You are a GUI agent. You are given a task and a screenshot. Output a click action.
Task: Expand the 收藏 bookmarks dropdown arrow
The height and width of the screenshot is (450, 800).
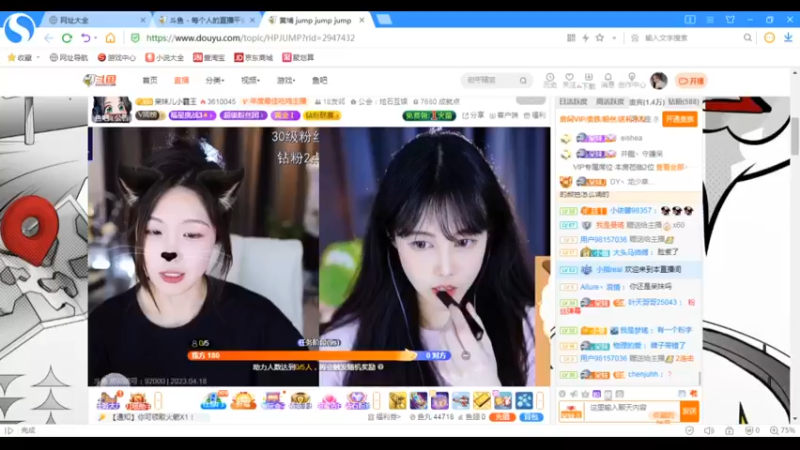(38, 58)
